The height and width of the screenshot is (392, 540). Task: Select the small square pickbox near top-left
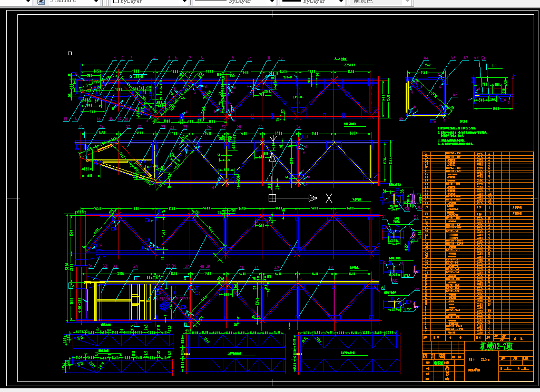[x=70, y=53]
